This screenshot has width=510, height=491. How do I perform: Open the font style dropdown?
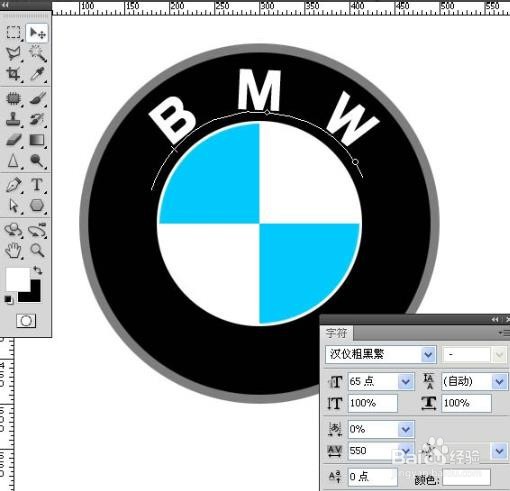click(x=499, y=355)
